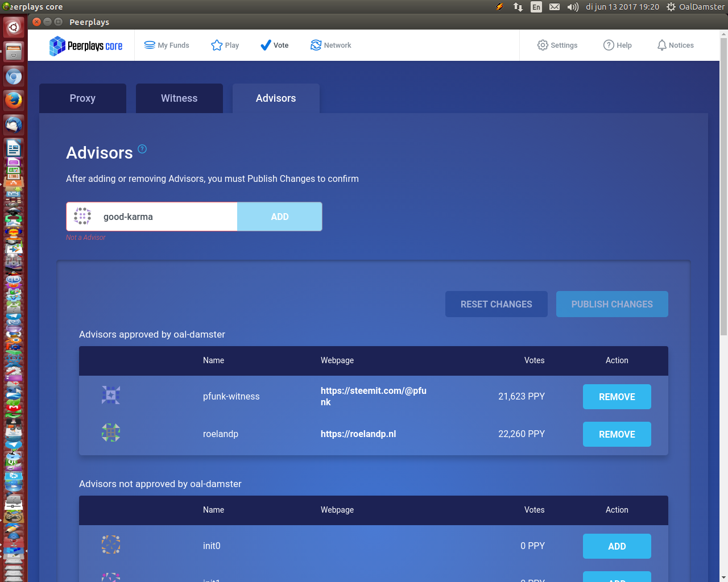Open the https://roelandp.nl link

click(x=358, y=434)
